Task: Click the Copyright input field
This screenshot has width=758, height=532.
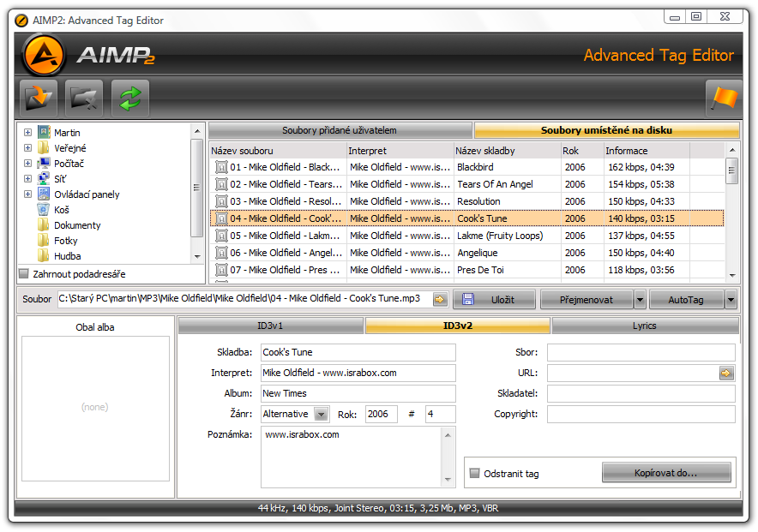Action: [641, 415]
